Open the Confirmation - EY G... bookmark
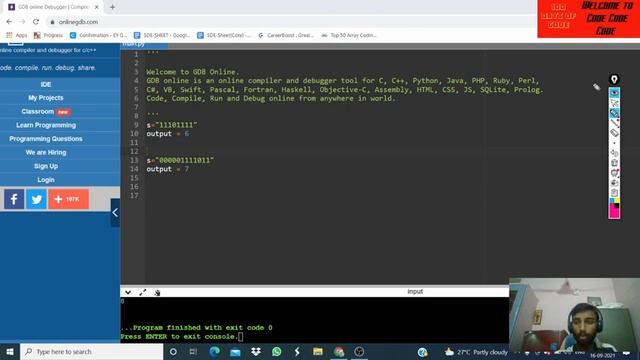This screenshot has height=360, width=640. (98, 36)
